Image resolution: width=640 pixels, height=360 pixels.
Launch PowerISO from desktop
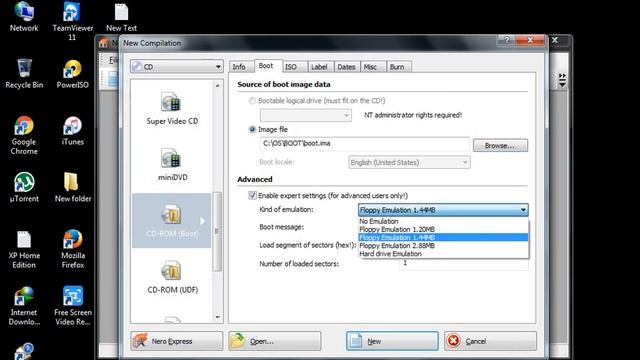pos(72,74)
